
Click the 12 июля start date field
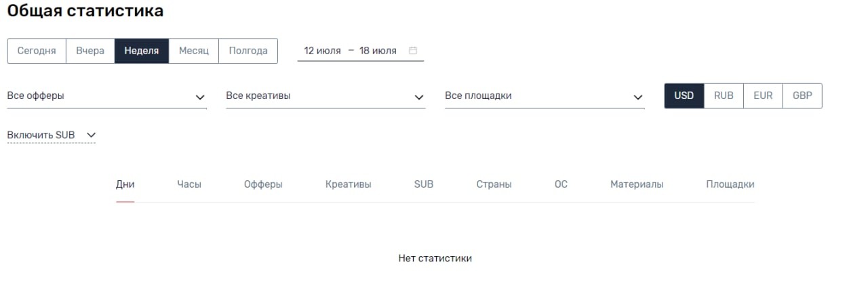pos(322,51)
